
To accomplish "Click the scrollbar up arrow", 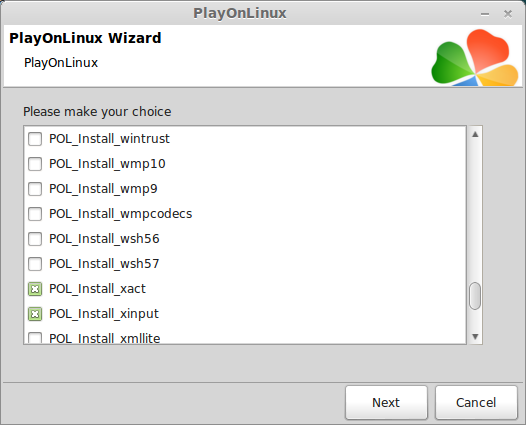I will coord(475,135).
